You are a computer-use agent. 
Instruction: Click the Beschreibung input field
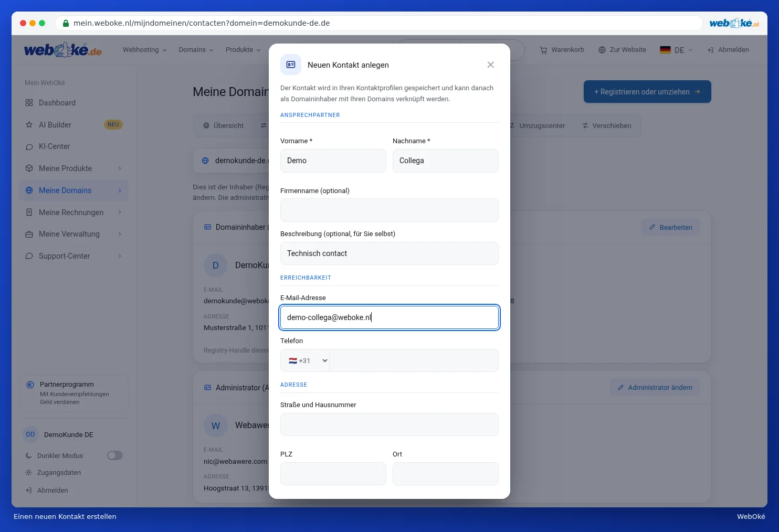pyautogui.click(x=389, y=253)
